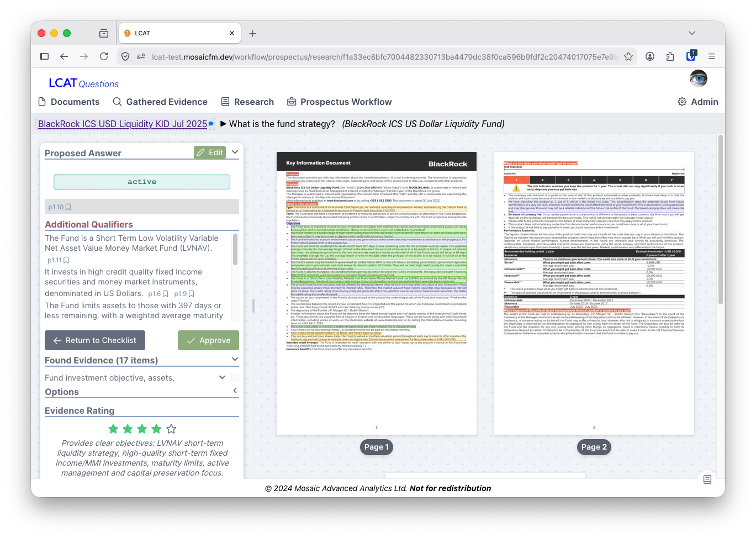
Task: Open the user avatar in the header
Action: coord(699,78)
